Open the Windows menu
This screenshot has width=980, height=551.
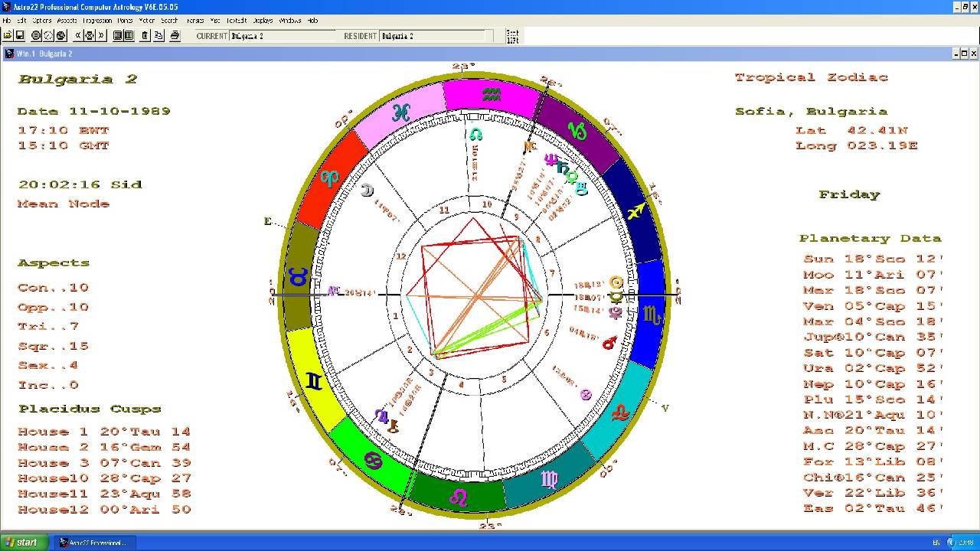[x=290, y=21]
